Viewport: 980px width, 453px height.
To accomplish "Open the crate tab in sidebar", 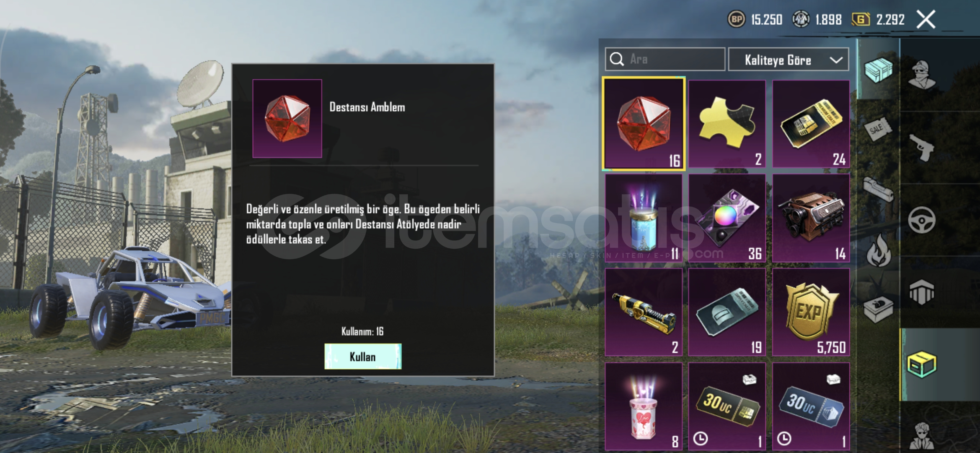I will (x=878, y=69).
